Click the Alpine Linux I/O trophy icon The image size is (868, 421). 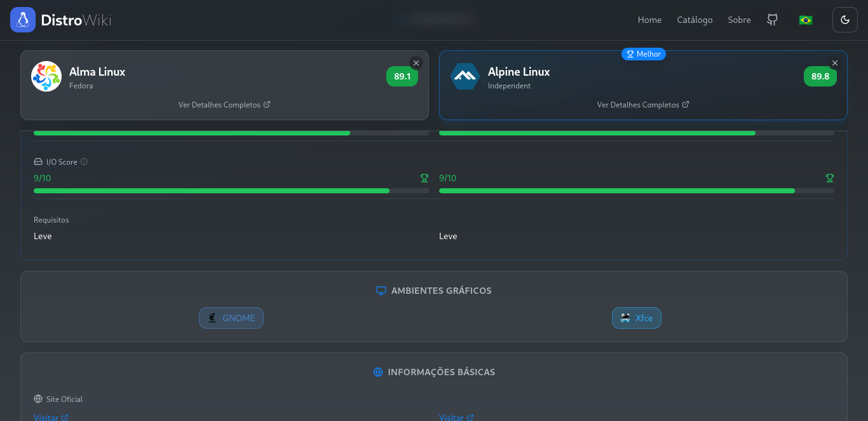pos(829,178)
